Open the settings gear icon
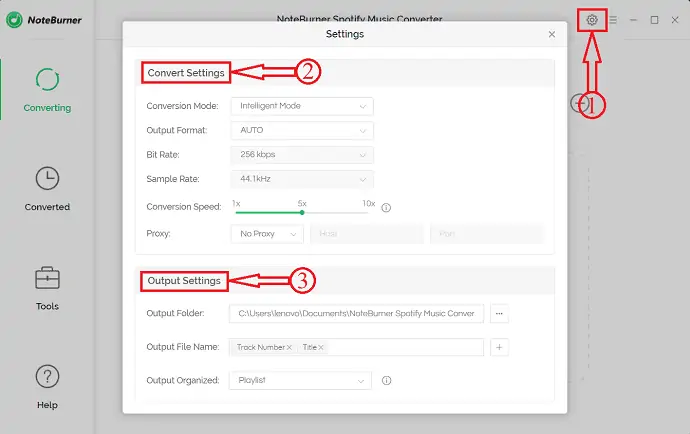The image size is (690, 434). [592, 20]
